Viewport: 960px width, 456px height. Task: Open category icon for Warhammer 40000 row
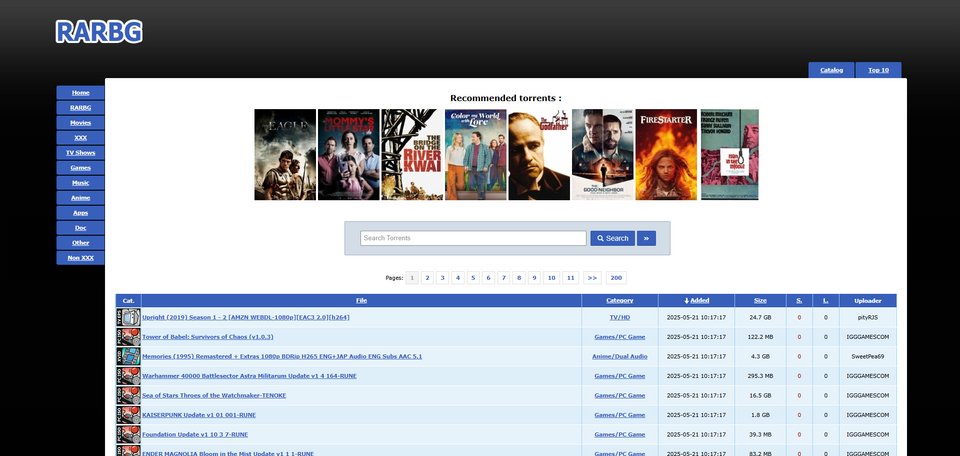tap(129, 376)
